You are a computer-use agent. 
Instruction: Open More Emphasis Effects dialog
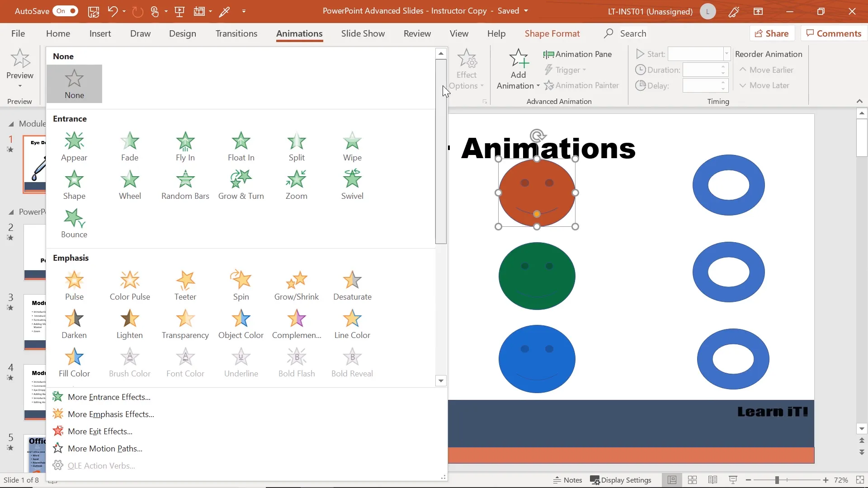click(111, 414)
